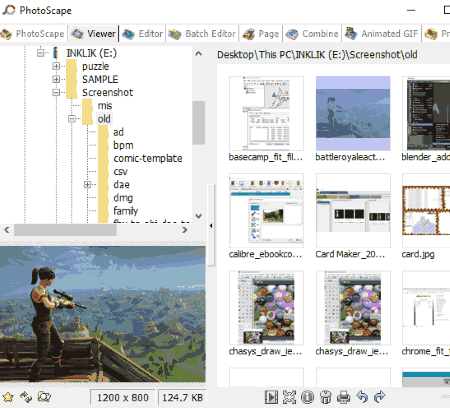Open the Batch Editor tab
450x408 pixels.
pyautogui.click(x=202, y=34)
